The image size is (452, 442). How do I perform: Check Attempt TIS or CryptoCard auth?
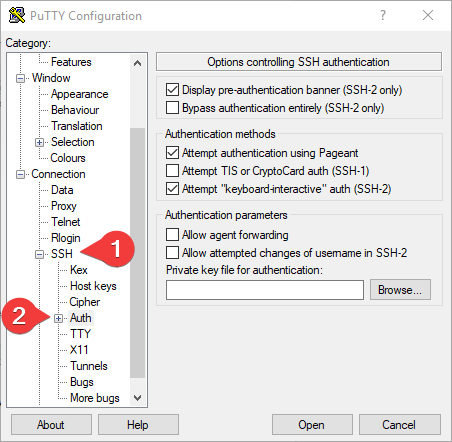pos(172,171)
